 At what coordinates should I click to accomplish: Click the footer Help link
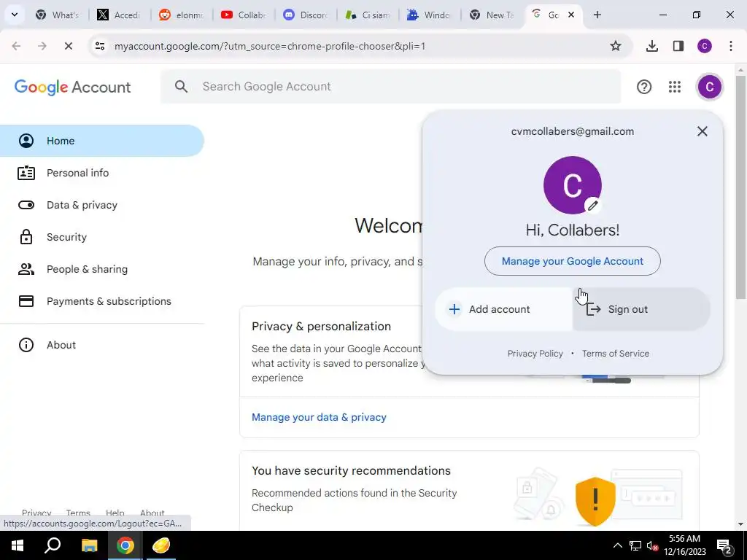(x=115, y=513)
